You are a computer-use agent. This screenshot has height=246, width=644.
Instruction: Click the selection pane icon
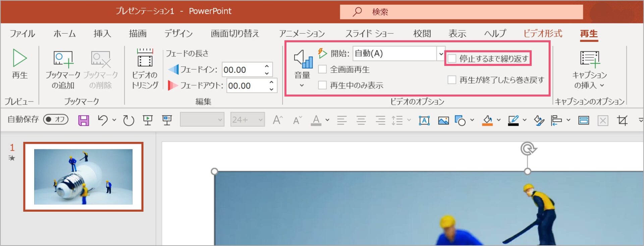(x=584, y=120)
